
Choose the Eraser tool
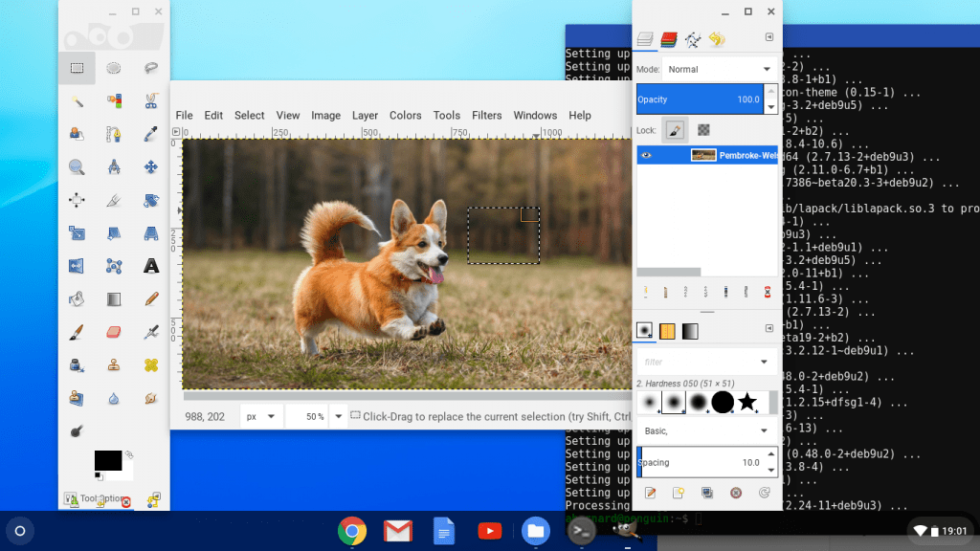(x=113, y=332)
